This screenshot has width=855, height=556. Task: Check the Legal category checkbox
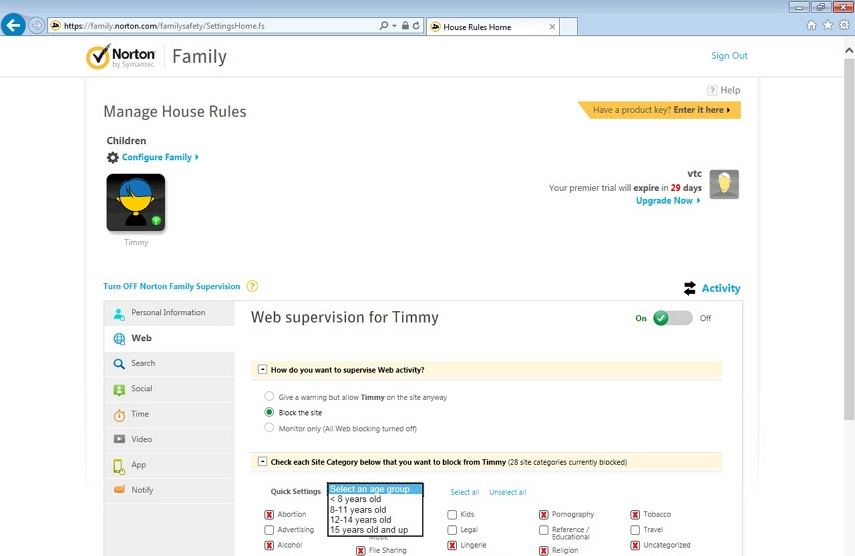tap(452, 530)
